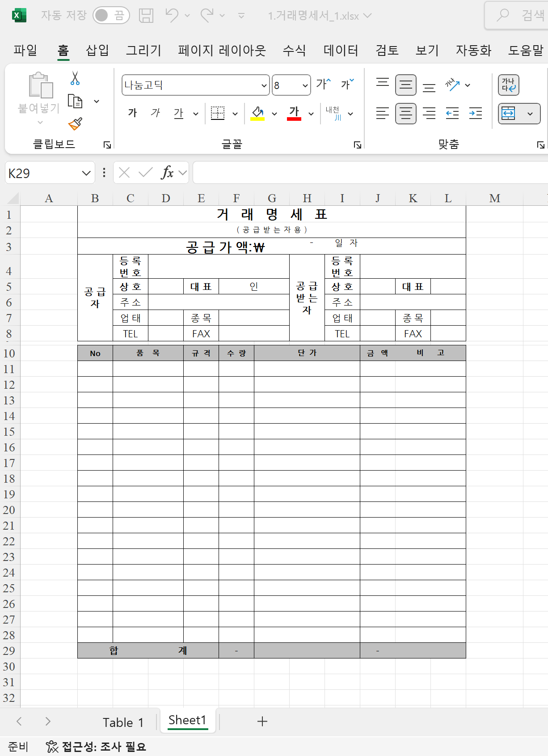Click the Copy icon

(75, 102)
